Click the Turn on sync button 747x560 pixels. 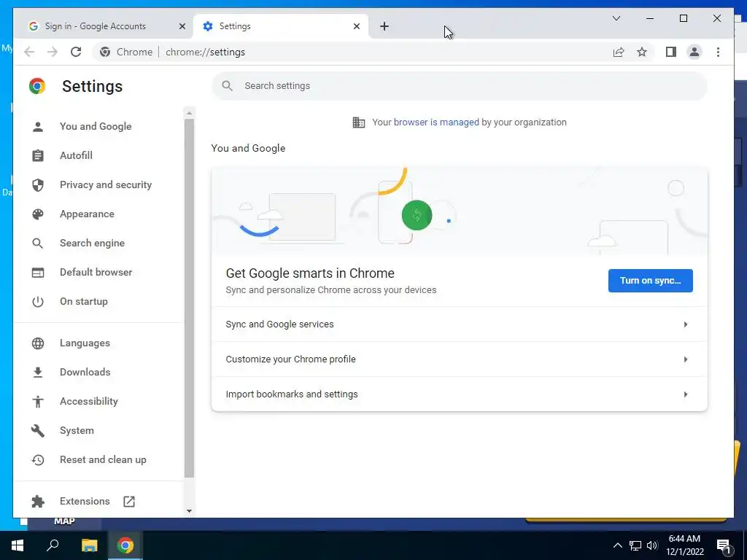(650, 281)
